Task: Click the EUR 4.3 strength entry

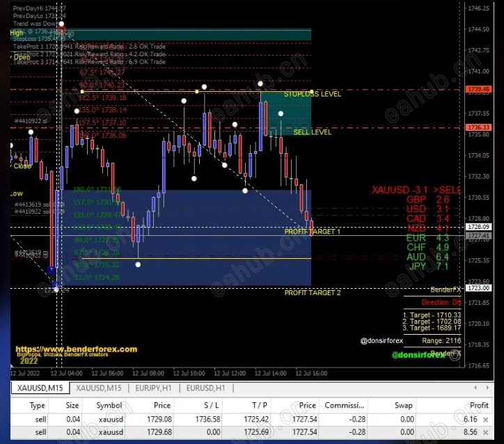Action: coord(428,238)
